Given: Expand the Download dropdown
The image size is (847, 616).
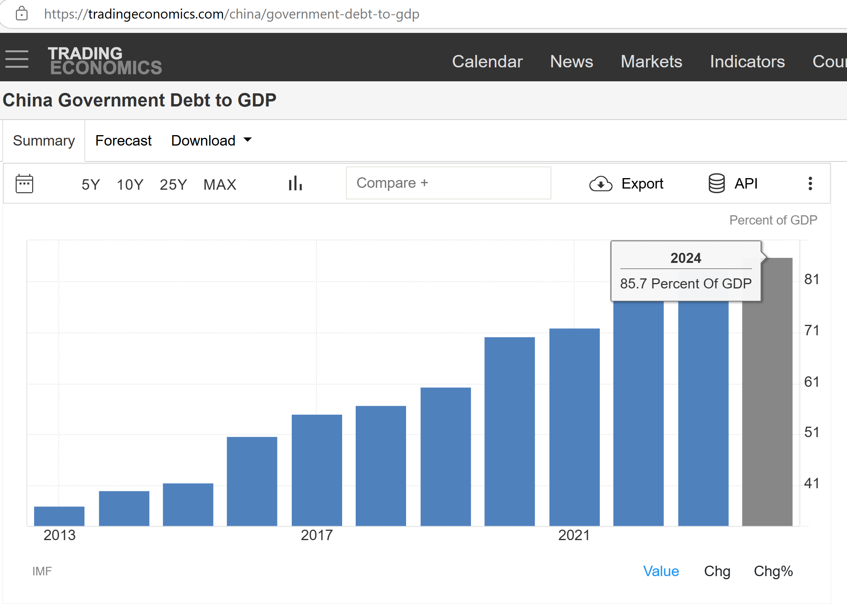Looking at the screenshot, I should (211, 141).
